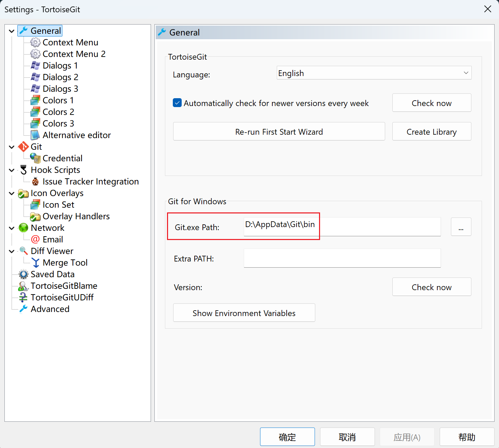
Task: Click the General wrench icon in tree
Action: click(24, 31)
